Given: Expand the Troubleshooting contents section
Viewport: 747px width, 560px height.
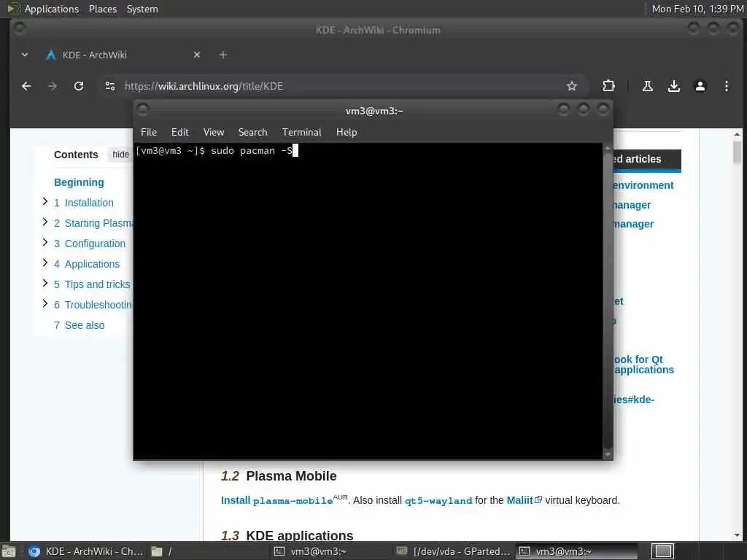Looking at the screenshot, I should pos(44,304).
